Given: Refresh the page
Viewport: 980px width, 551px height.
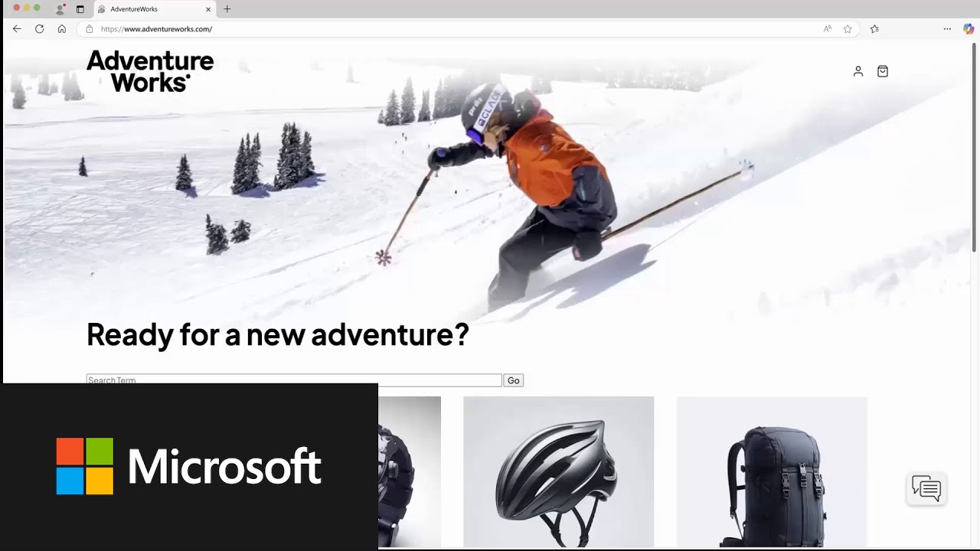Looking at the screenshot, I should [x=39, y=29].
